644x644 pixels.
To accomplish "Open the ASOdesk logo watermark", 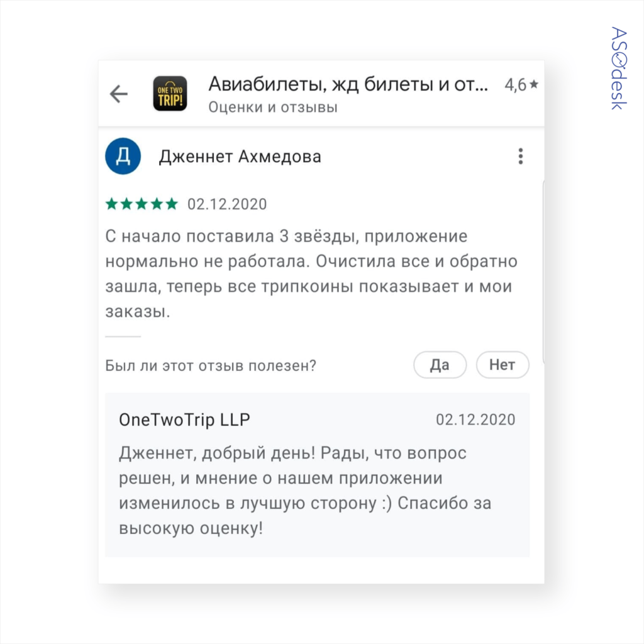I will pos(619,68).
